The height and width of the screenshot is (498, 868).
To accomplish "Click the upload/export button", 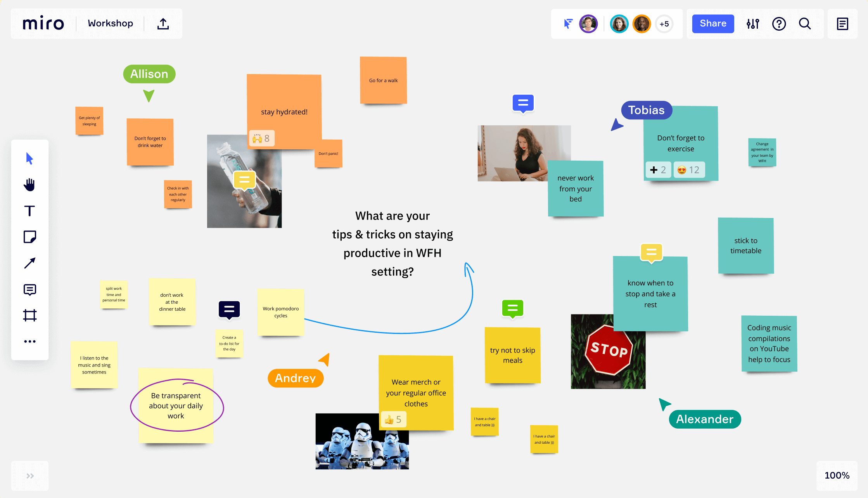I will click(163, 24).
